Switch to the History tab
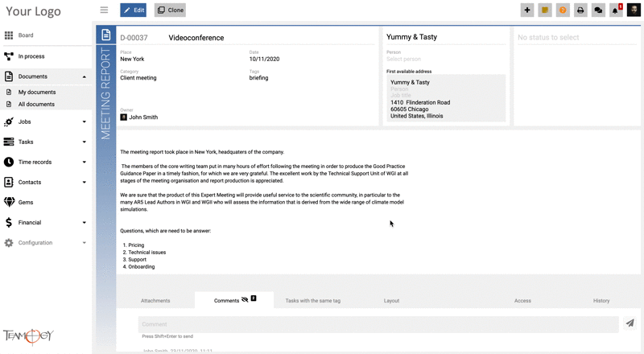Image resolution: width=644 pixels, height=354 pixels. [x=601, y=301]
